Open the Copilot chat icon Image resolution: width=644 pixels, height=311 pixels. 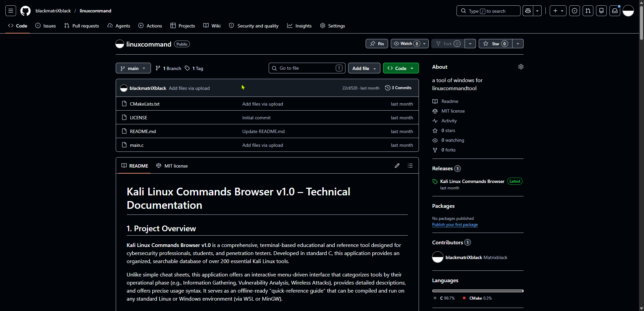[528, 11]
